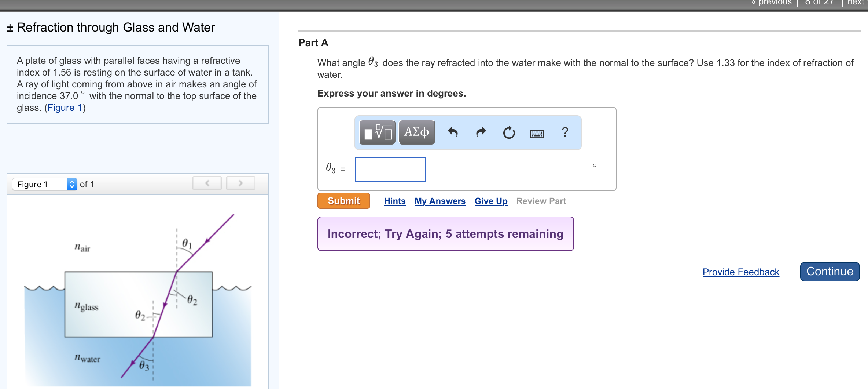View previous figure with the left arrow
Image resolution: width=868 pixels, height=389 pixels.
(x=207, y=183)
